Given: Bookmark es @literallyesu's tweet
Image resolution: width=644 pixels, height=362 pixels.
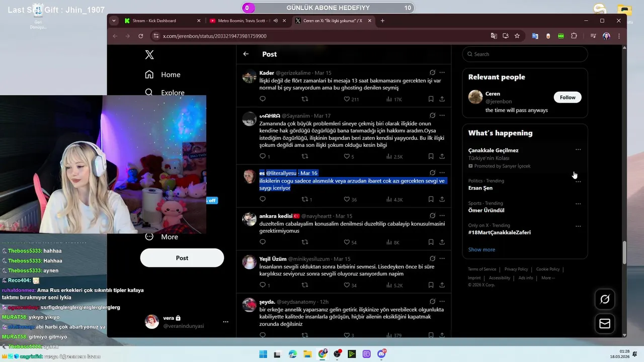Looking at the screenshot, I should pyautogui.click(x=431, y=199).
